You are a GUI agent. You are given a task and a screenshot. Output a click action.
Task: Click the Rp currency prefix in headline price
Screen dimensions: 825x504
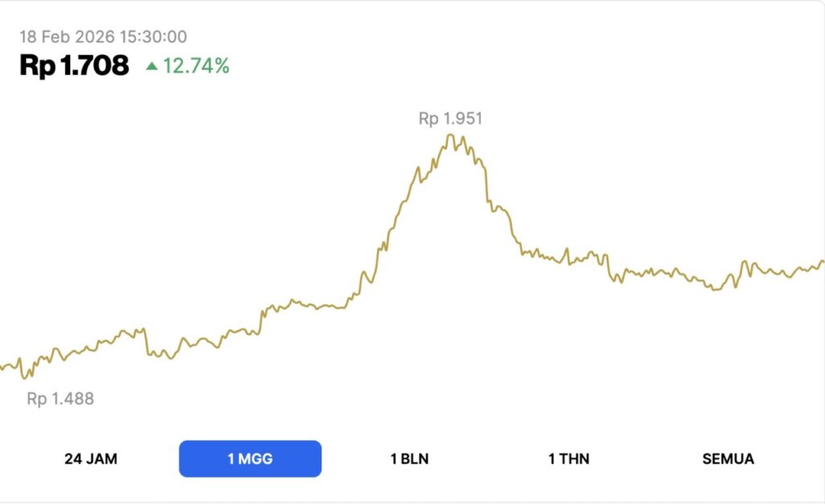click(37, 66)
